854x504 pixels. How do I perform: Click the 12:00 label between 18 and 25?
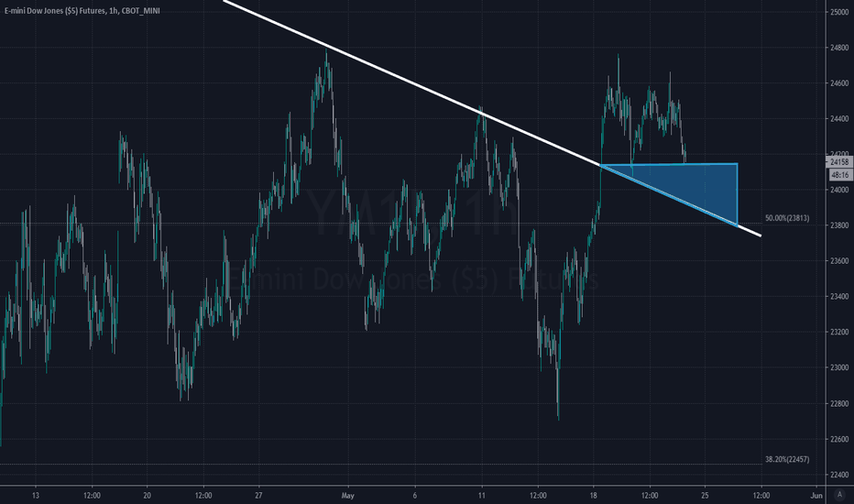[650, 495]
